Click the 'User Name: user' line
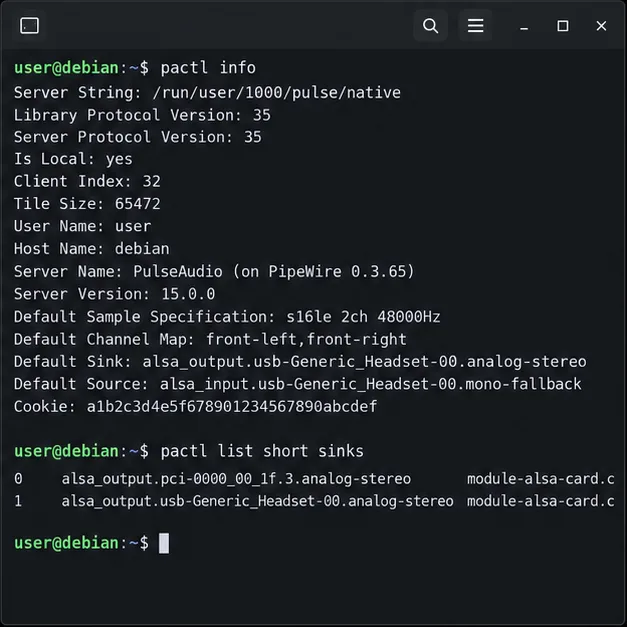627x627 pixels. (x=82, y=226)
